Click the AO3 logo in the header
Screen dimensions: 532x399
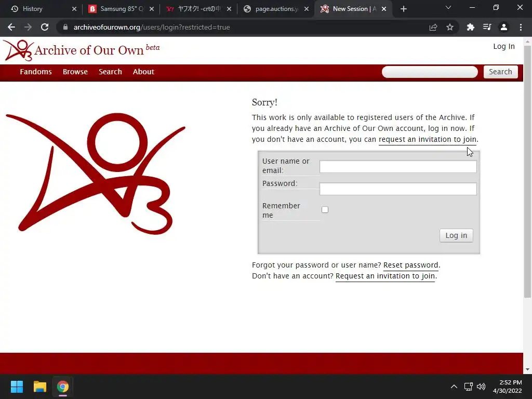click(18, 50)
